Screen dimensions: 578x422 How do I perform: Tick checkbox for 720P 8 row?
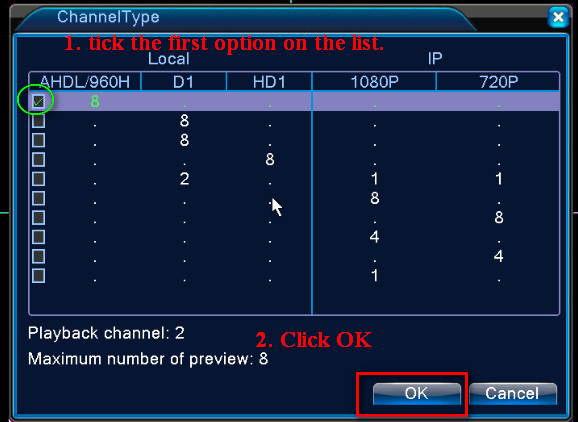tap(38, 218)
